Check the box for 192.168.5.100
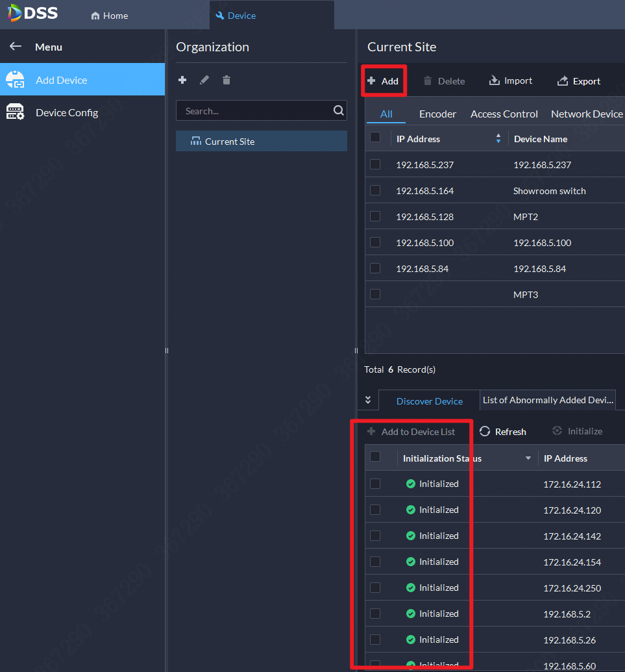625x672 pixels. pyautogui.click(x=375, y=242)
